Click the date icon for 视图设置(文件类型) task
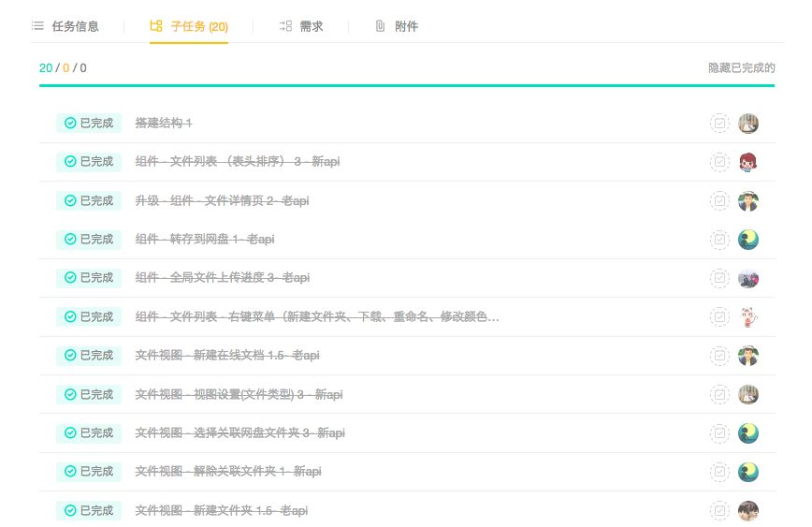This screenshot has width=812, height=527. click(719, 394)
